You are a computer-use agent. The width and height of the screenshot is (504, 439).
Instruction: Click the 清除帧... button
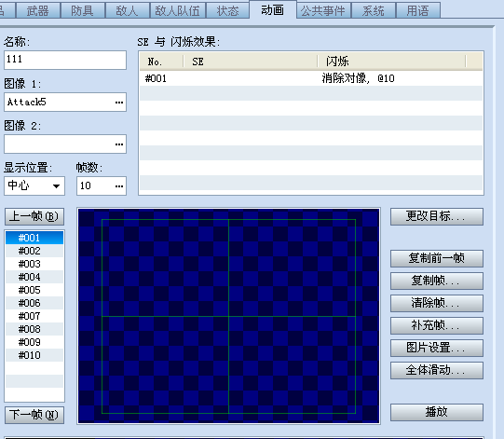point(437,303)
